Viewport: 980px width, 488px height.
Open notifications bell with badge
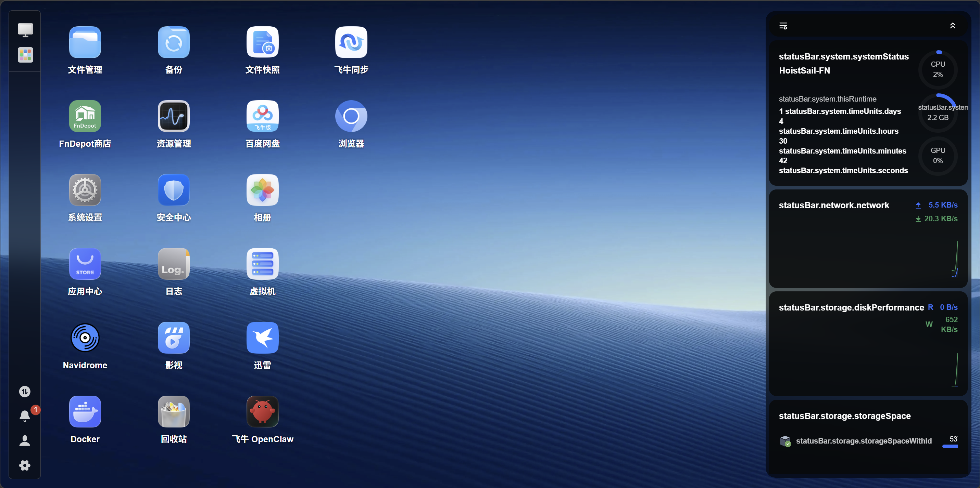[25, 416]
